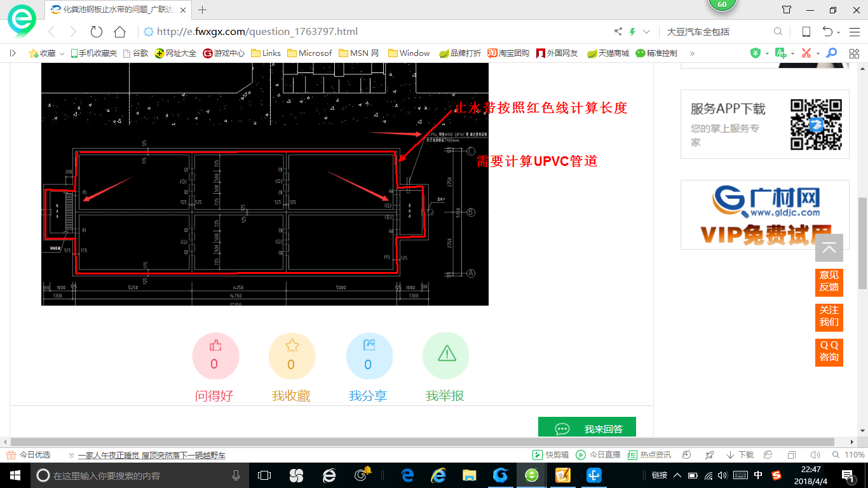Open 今日直播 in the status bar
Image resolution: width=868 pixels, height=488 pixels.
pos(598,455)
